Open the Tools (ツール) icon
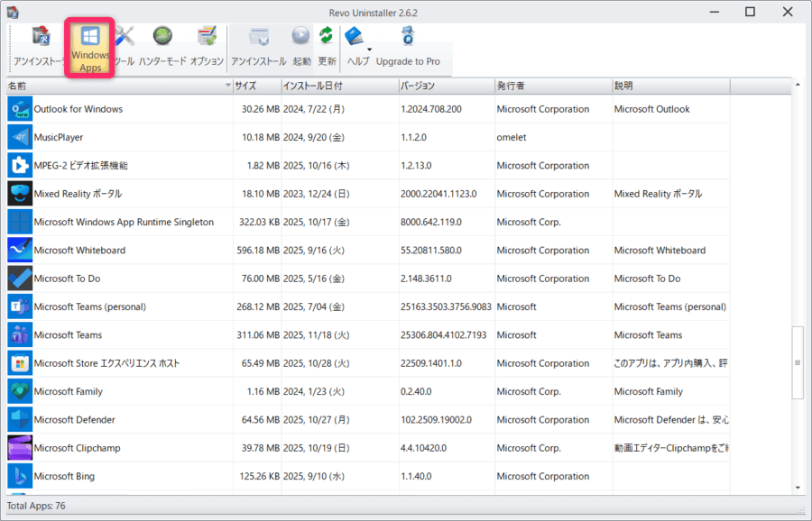This screenshot has width=812, height=521. 125,36
